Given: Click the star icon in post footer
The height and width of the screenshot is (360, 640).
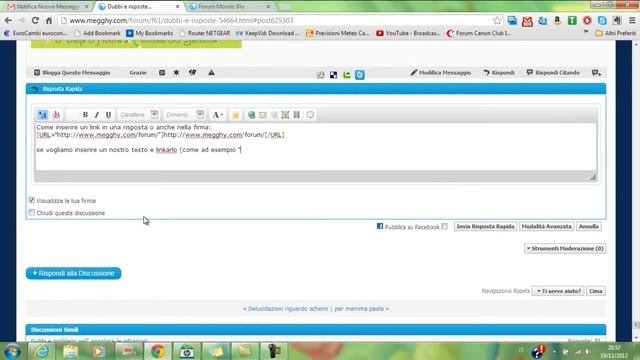Looking at the screenshot, I should pos(176,73).
